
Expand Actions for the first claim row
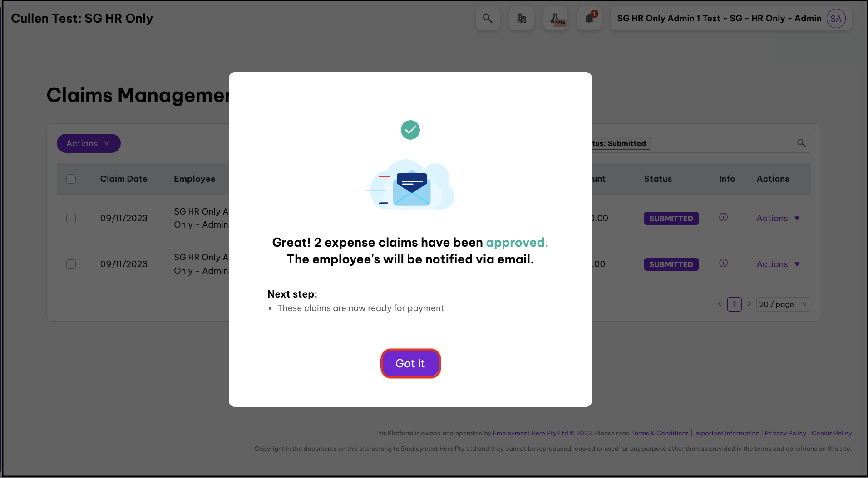778,218
